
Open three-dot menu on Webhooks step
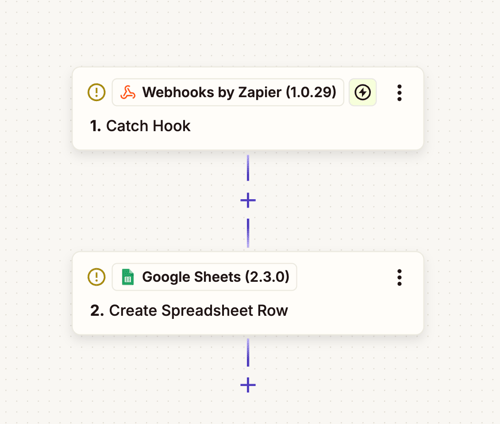pyautogui.click(x=399, y=93)
